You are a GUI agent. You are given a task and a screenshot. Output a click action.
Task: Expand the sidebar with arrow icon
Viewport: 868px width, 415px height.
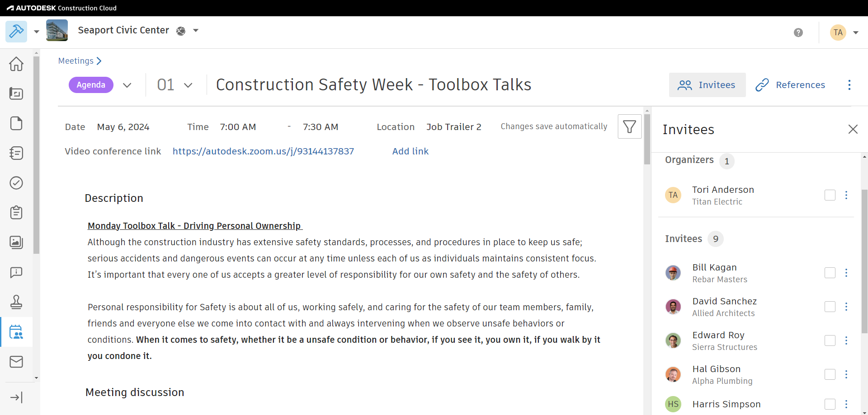point(16,397)
